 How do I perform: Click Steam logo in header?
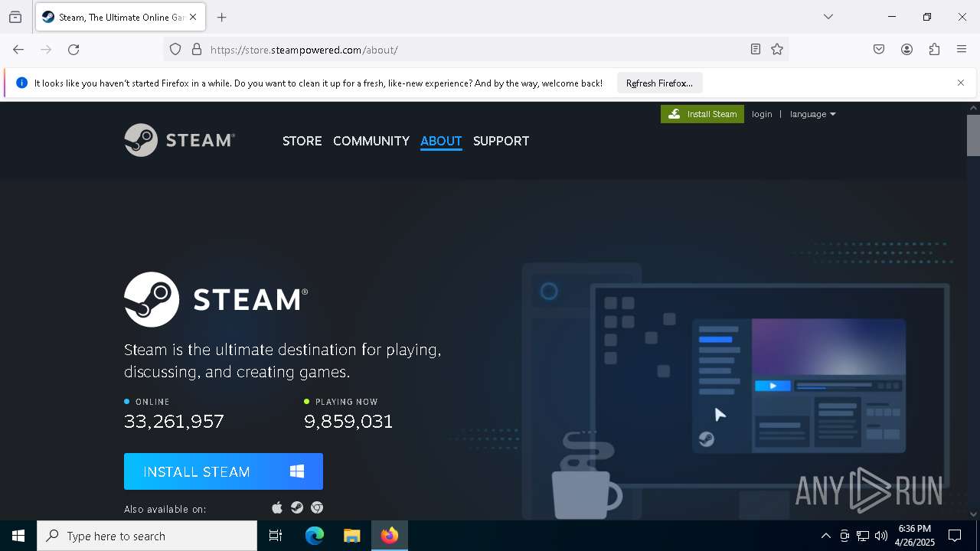click(x=180, y=140)
